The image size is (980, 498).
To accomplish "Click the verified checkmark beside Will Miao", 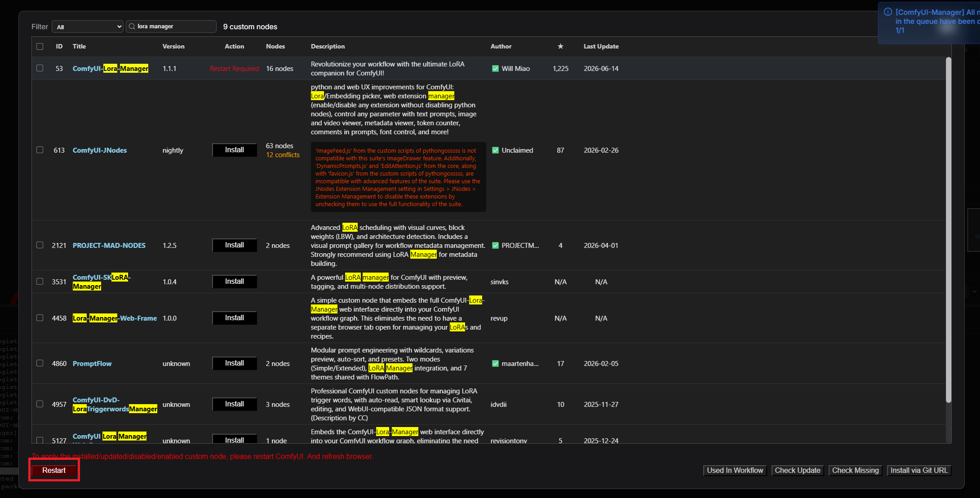I will coord(495,69).
